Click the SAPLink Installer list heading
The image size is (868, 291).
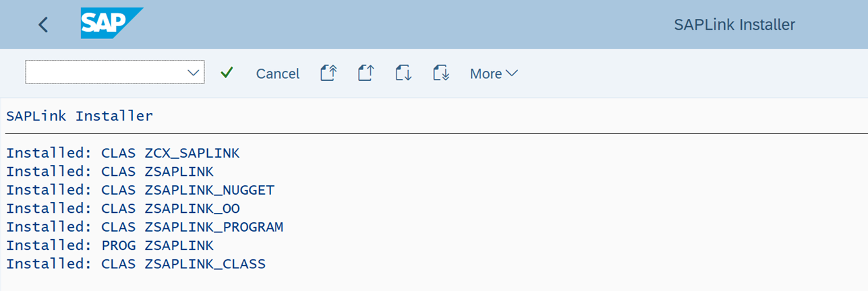[x=80, y=116]
